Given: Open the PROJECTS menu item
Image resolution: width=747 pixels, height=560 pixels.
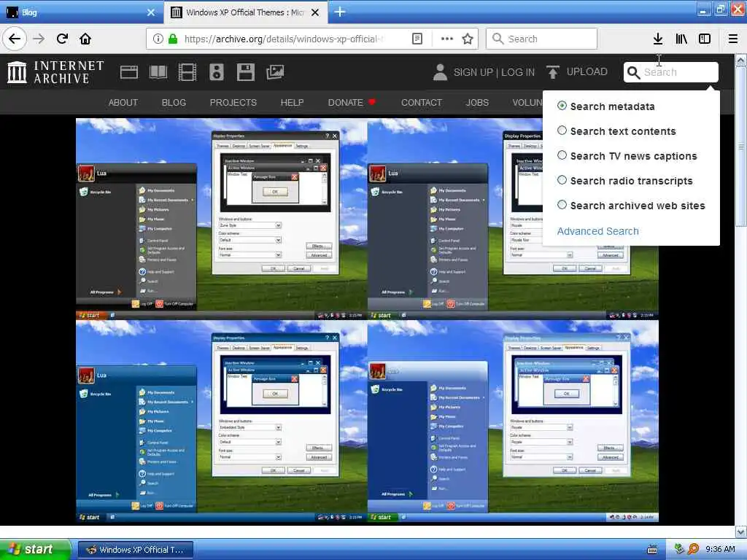Looking at the screenshot, I should (x=233, y=102).
